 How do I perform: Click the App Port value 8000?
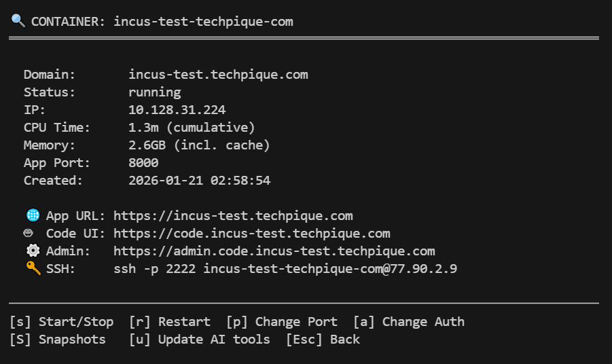(143, 163)
